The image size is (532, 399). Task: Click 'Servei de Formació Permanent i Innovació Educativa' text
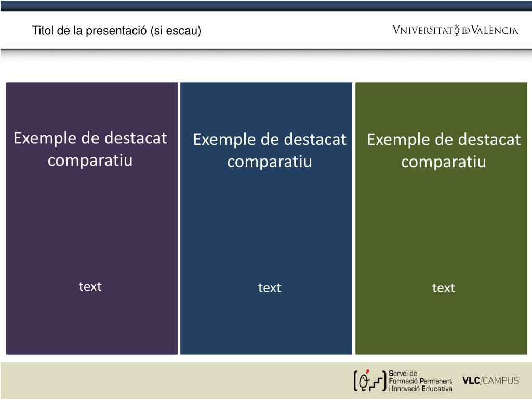(x=420, y=381)
